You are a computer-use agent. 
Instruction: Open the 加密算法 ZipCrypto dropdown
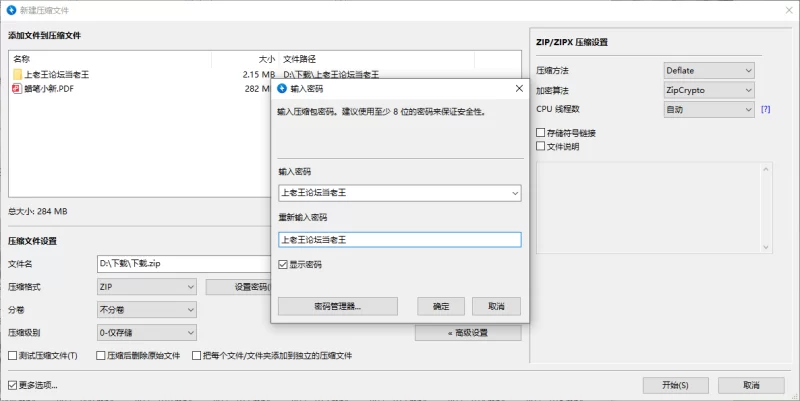pos(709,90)
